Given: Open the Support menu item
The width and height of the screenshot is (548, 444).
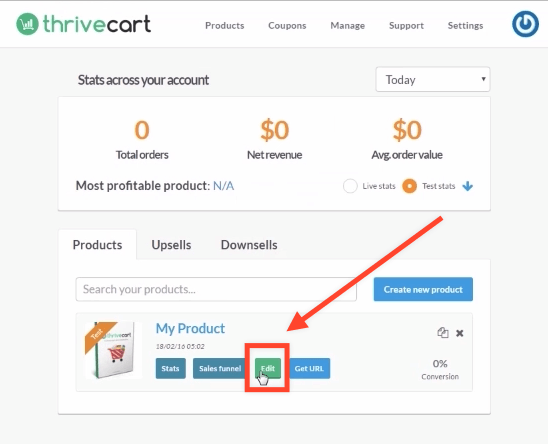Looking at the screenshot, I should (406, 26).
